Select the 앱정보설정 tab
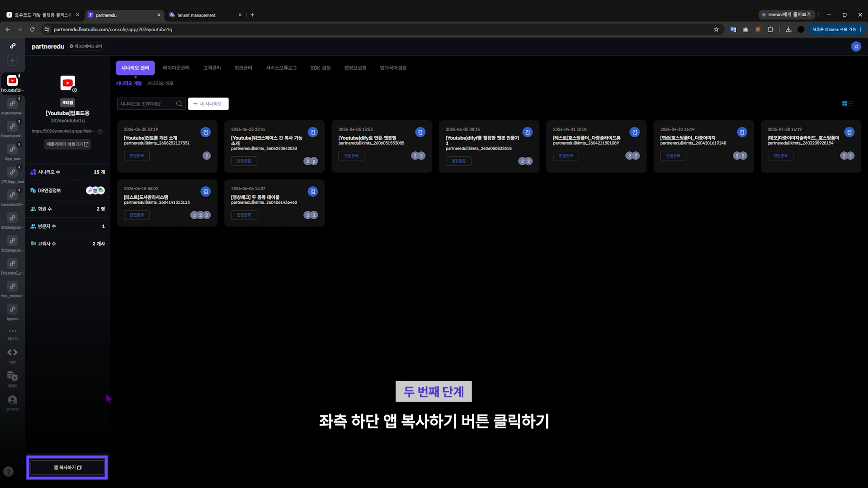This screenshot has height=488, width=868. [x=355, y=68]
